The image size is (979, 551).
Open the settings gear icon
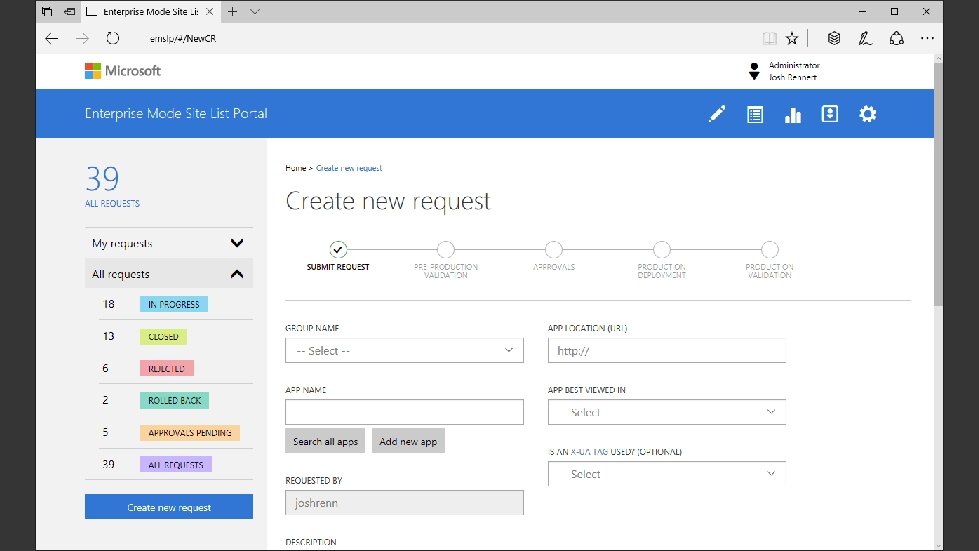tap(867, 114)
